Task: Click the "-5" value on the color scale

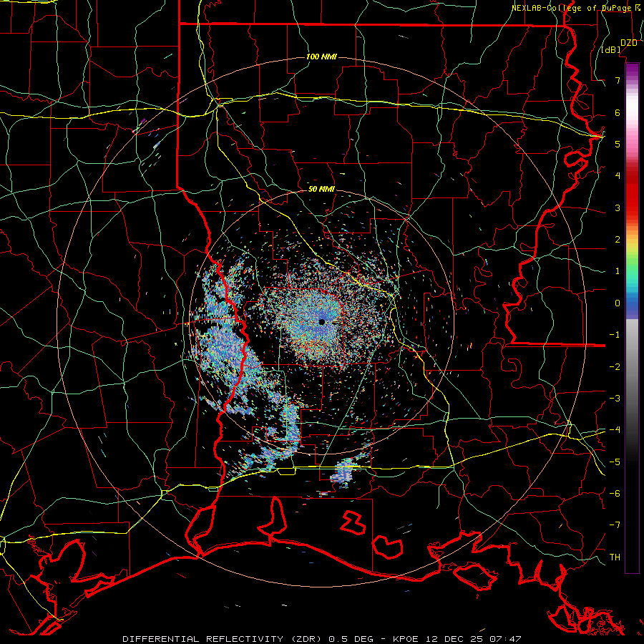Action: pyautogui.click(x=615, y=462)
